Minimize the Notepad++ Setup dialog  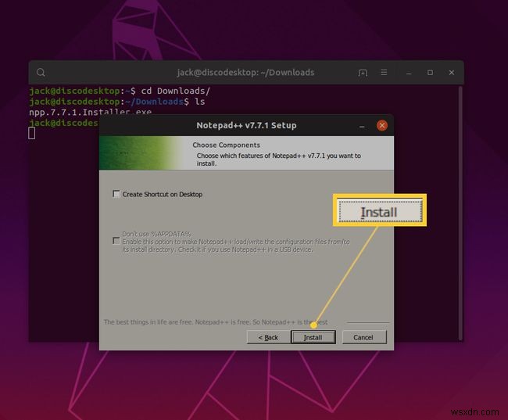point(362,126)
